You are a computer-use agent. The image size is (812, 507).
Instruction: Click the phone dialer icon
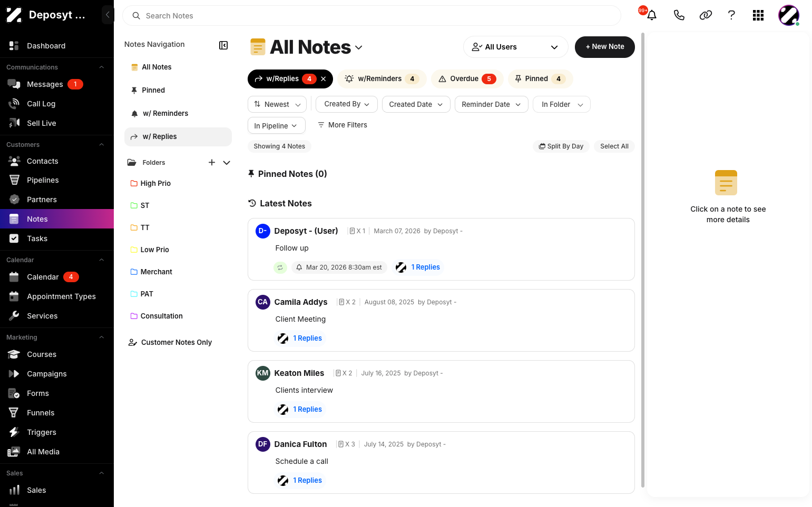[679, 15]
